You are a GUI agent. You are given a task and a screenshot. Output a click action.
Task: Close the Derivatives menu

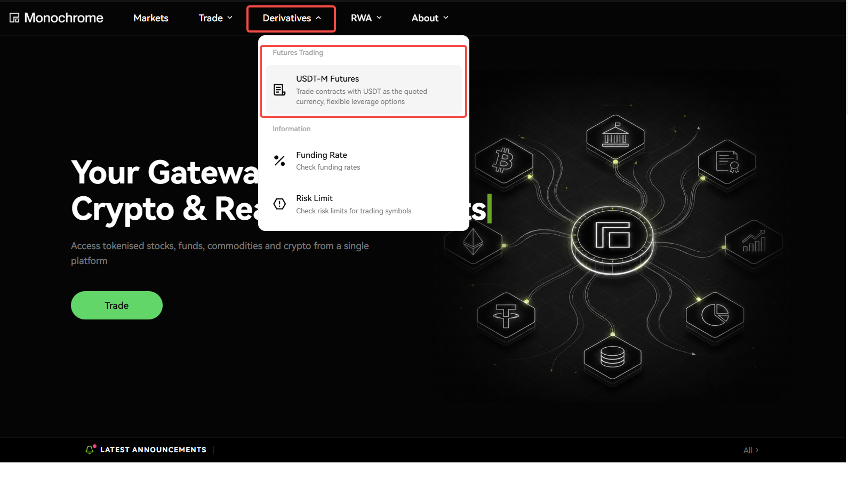(x=291, y=19)
